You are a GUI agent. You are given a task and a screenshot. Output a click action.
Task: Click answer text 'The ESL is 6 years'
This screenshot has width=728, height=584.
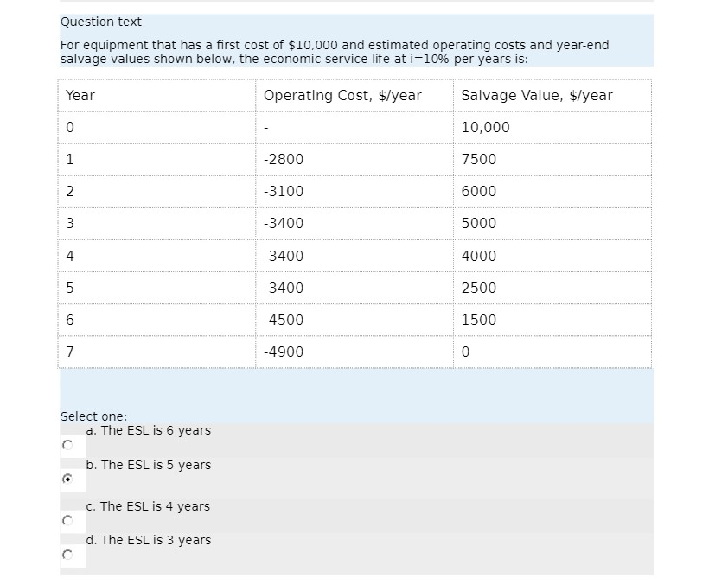tap(149, 430)
